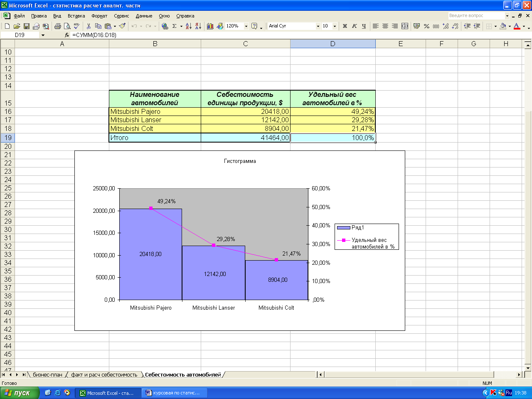Select the Format Painter brush

click(x=122, y=26)
